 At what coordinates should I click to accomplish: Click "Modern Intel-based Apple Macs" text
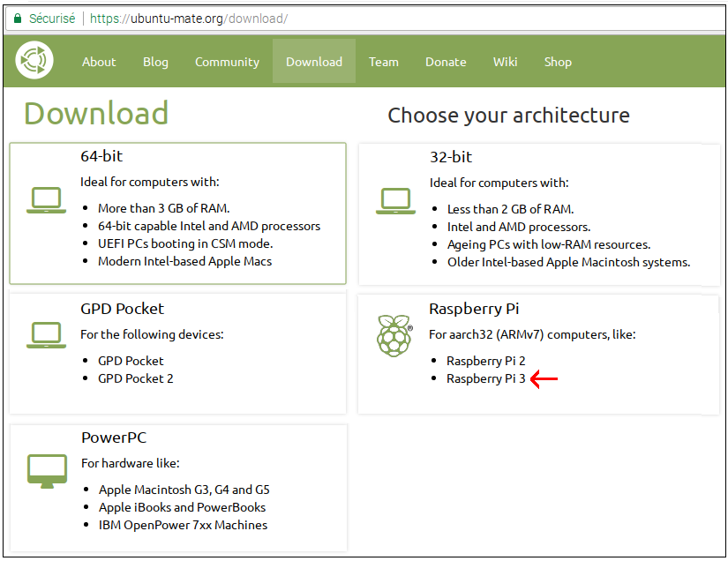point(184,261)
